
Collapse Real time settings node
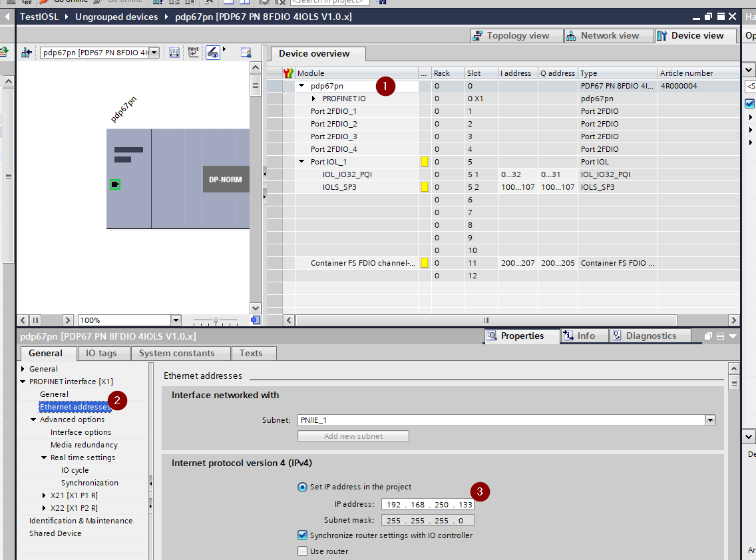click(x=44, y=457)
